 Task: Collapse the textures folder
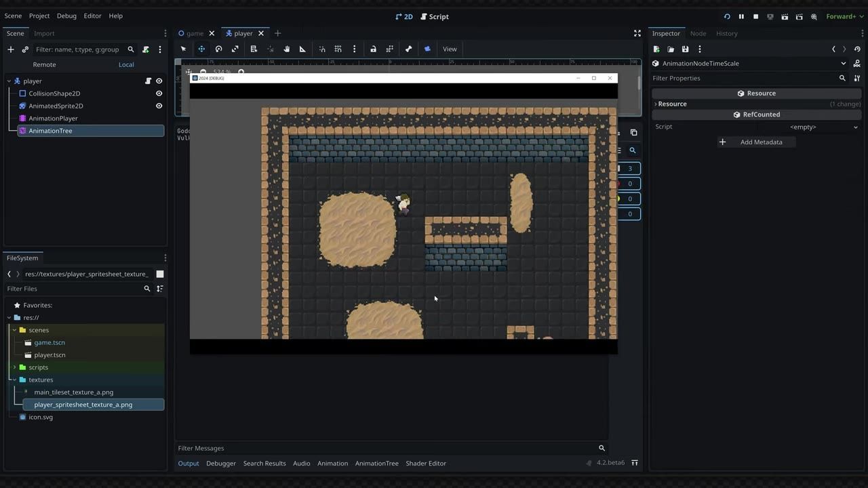(14, 380)
